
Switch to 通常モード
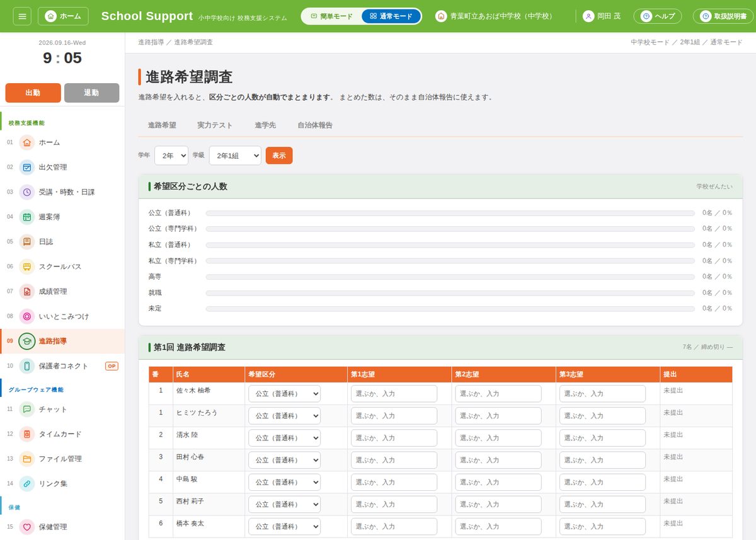tap(391, 16)
